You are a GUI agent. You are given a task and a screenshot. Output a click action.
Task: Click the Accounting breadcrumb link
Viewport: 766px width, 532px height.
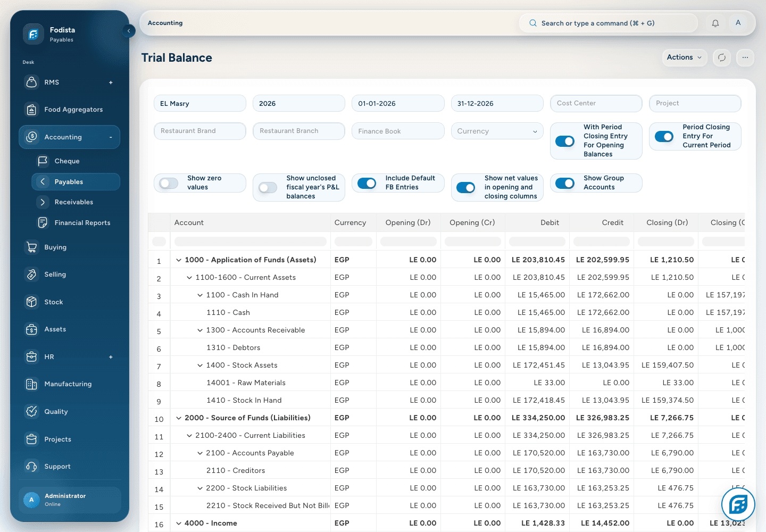coord(165,23)
